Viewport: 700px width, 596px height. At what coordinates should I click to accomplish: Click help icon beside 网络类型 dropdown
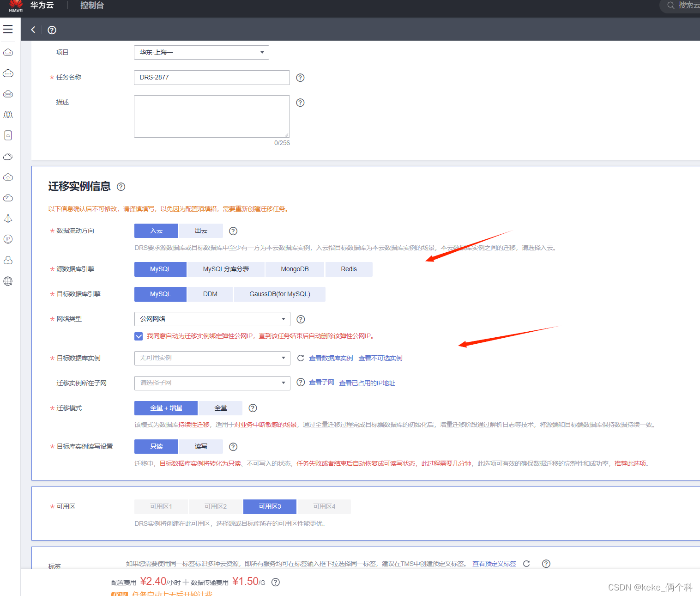(x=301, y=319)
